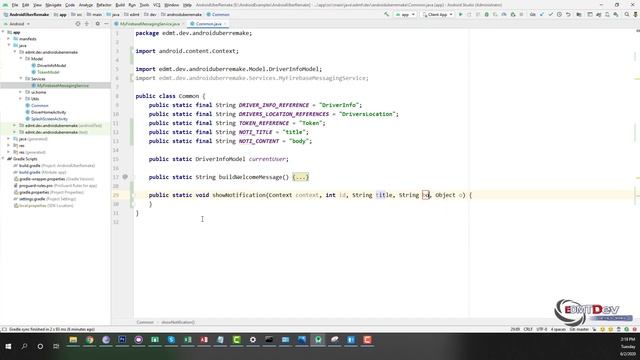Collapse the Services package in the tree

(21, 78)
